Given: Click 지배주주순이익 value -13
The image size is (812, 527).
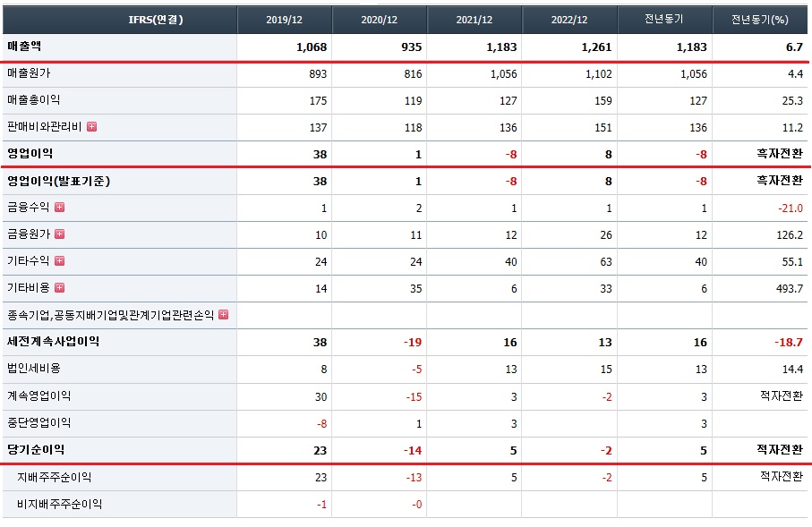Looking at the screenshot, I should [x=414, y=477].
